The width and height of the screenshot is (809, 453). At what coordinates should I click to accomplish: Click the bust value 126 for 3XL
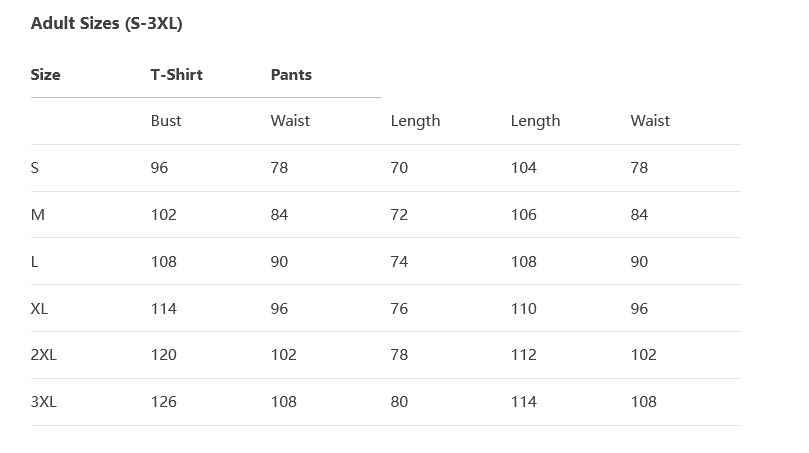[x=164, y=402]
